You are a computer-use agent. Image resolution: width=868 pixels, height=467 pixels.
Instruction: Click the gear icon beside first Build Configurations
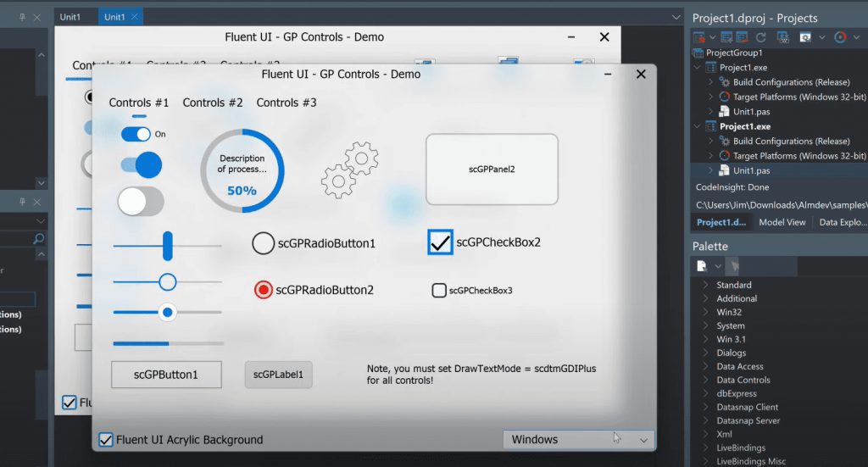pyautogui.click(x=724, y=82)
